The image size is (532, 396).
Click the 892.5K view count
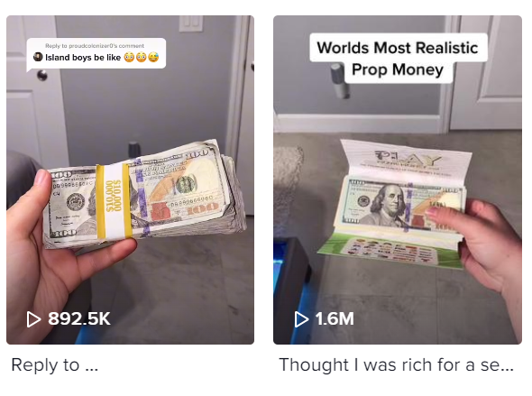(x=79, y=318)
